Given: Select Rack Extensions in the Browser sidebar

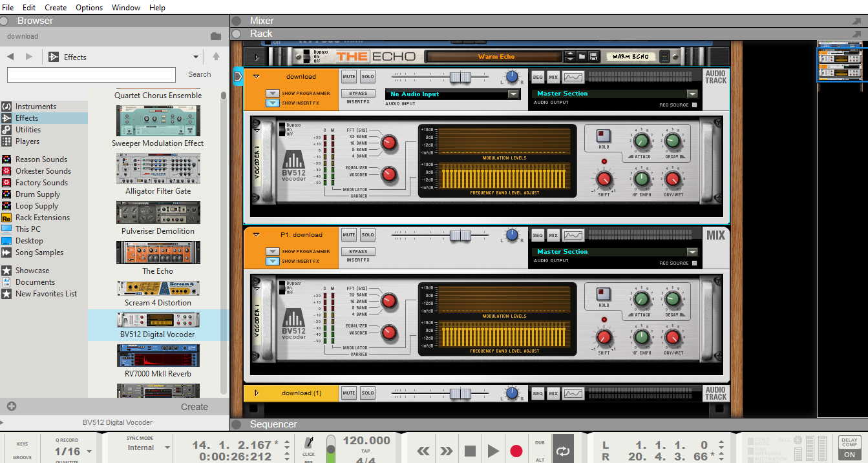Looking at the screenshot, I should click(x=43, y=218).
